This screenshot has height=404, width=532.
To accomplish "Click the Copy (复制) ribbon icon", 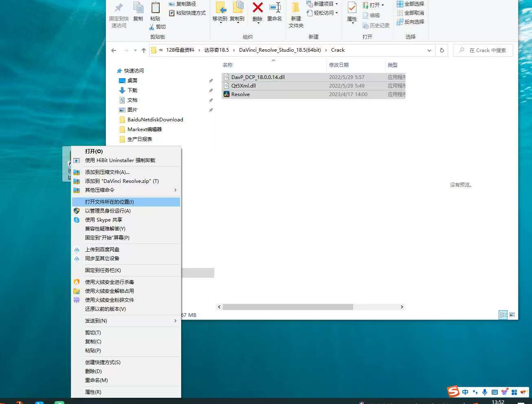I will click(x=138, y=8).
